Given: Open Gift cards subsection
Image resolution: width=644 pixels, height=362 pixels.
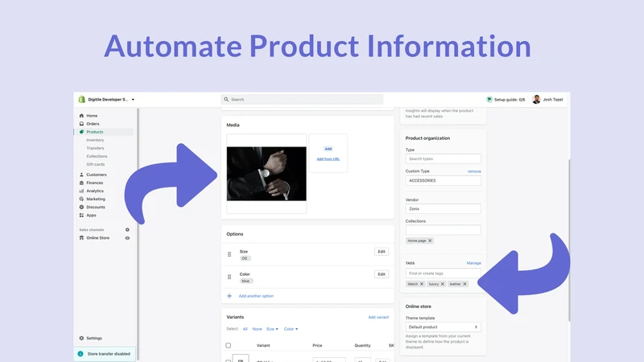Looking at the screenshot, I should pos(95,164).
